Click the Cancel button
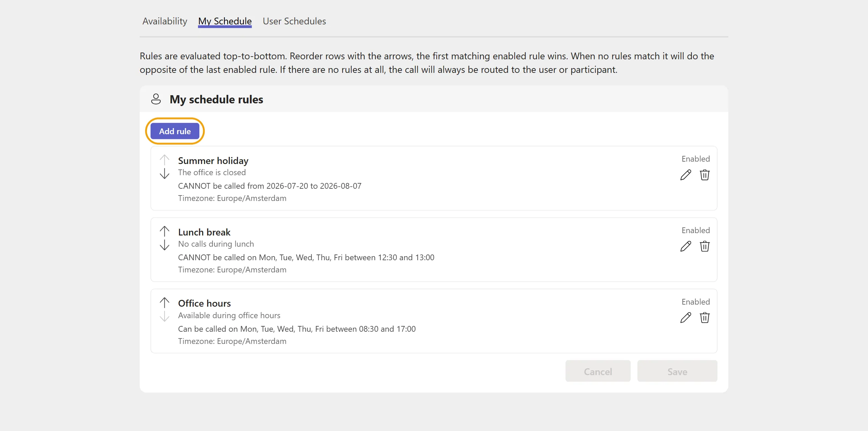Screen dimensions: 868x431 (x=598, y=371)
